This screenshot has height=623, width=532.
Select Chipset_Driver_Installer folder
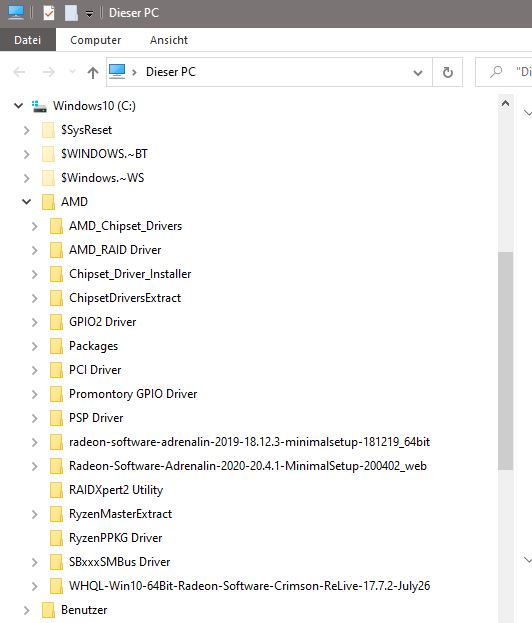[x=130, y=274]
